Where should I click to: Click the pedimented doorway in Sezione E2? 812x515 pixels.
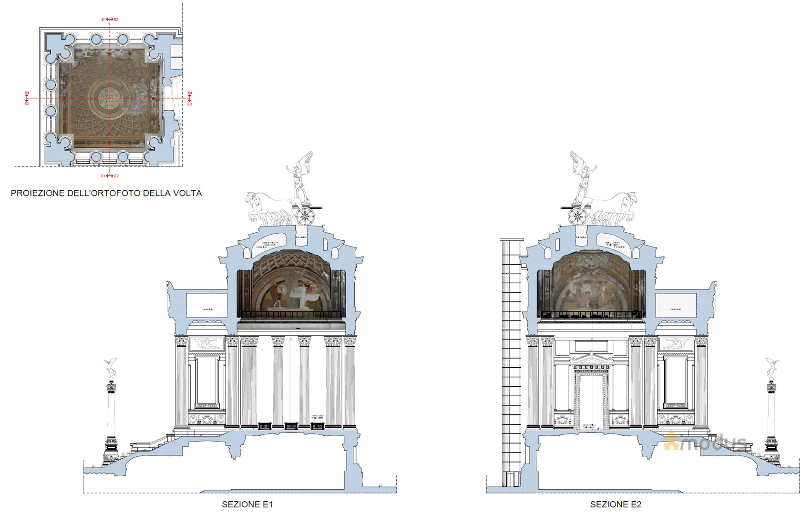pos(591,391)
